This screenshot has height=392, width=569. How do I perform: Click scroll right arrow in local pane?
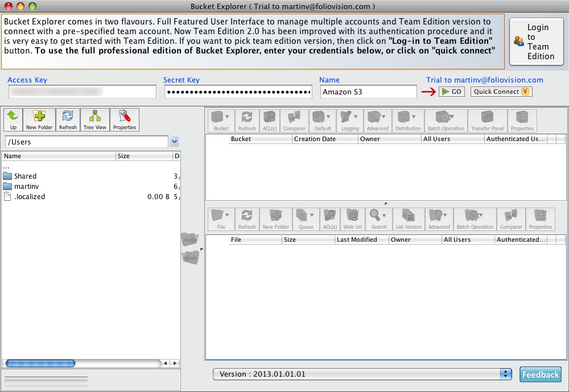175,363
